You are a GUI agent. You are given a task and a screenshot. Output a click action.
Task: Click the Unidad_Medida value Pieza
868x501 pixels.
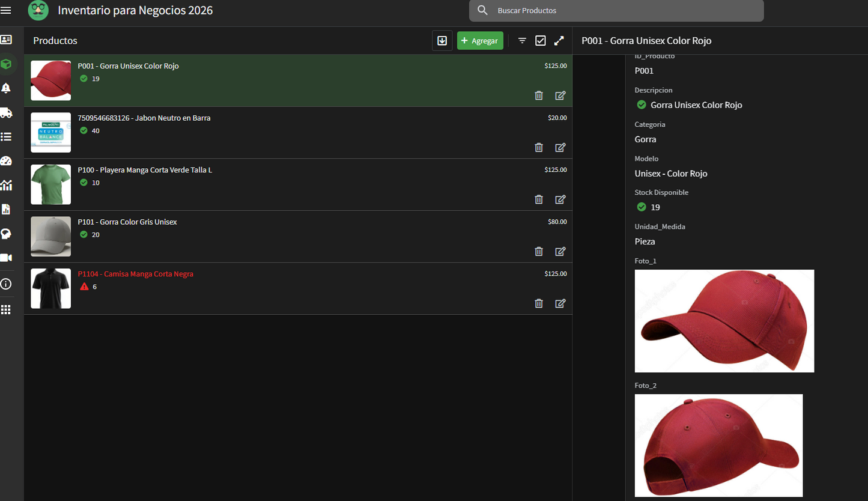tap(645, 241)
